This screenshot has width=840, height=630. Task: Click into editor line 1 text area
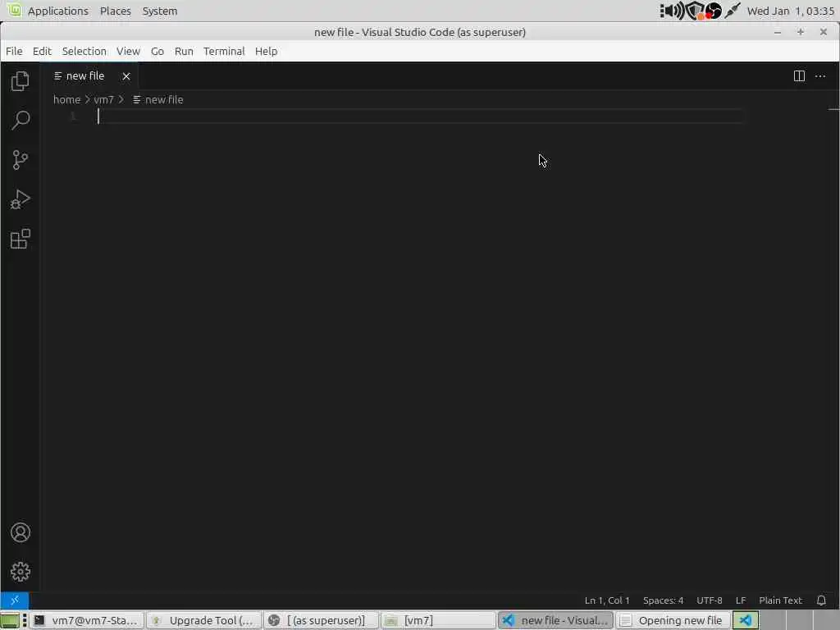(x=421, y=116)
